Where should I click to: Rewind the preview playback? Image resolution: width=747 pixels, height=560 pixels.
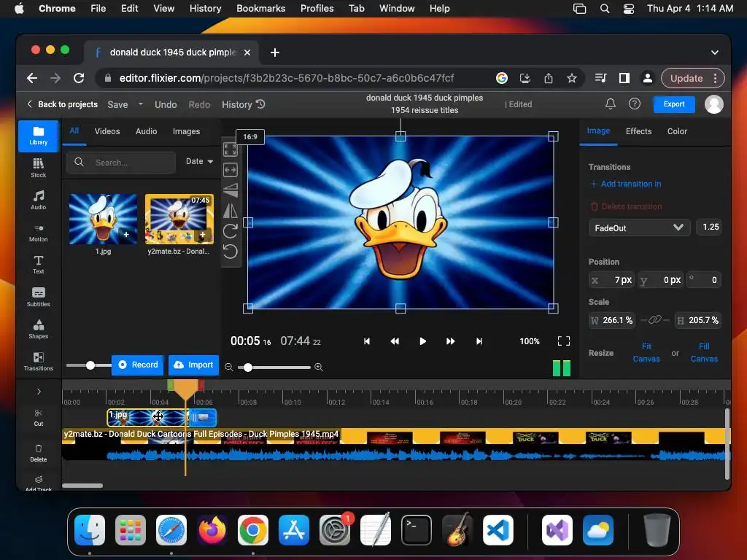pyautogui.click(x=395, y=341)
